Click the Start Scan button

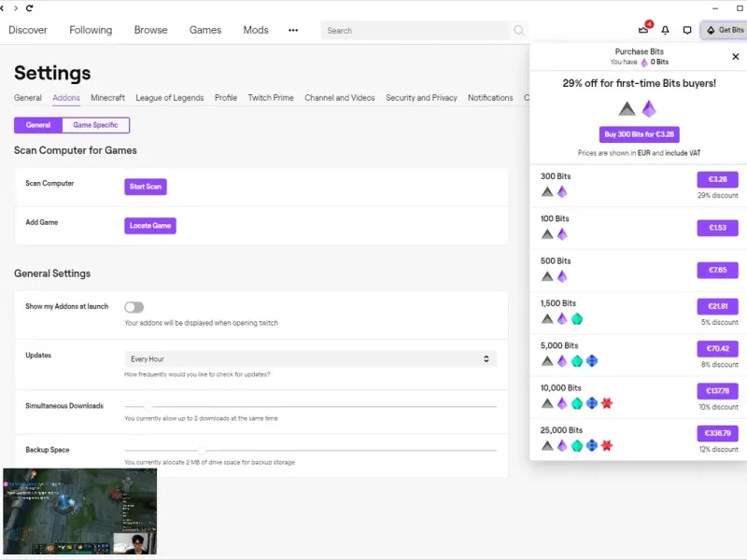(x=146, y=187)
